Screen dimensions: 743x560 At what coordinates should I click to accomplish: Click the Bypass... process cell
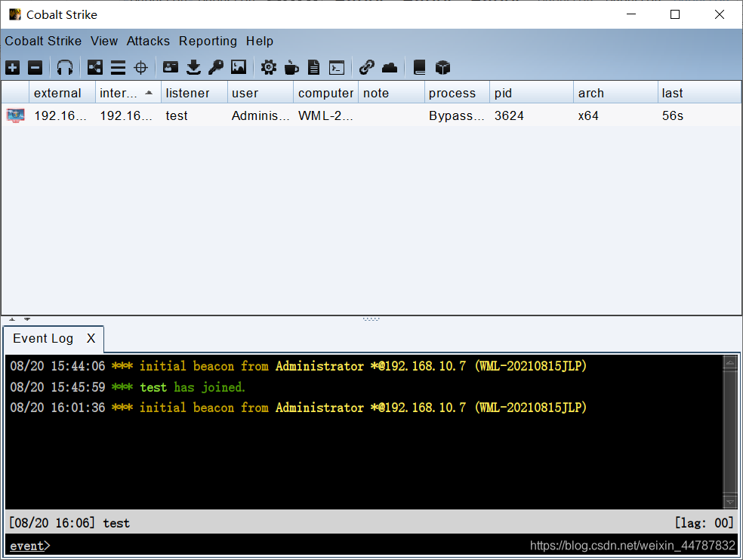pos(456,115)
